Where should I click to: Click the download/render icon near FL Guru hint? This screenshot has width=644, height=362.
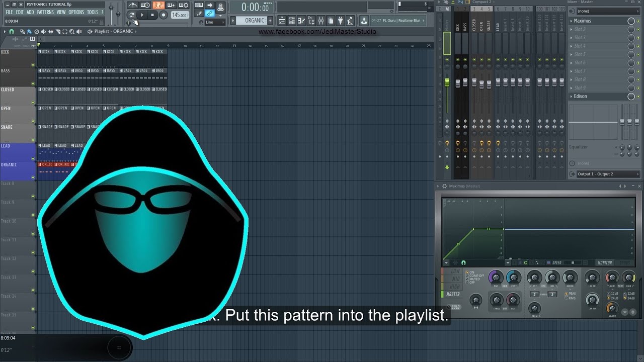pyautogui.click(x=364, y=21)
